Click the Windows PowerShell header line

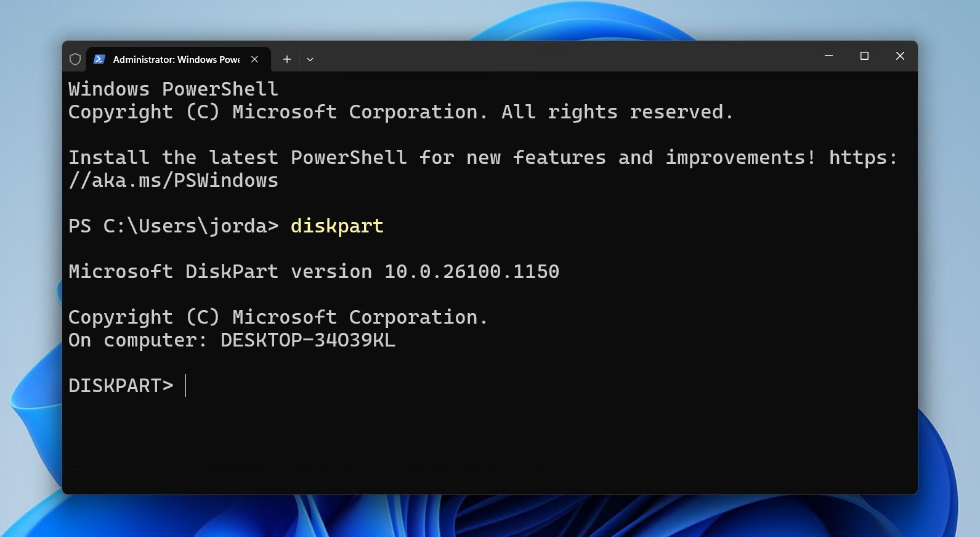173,89
